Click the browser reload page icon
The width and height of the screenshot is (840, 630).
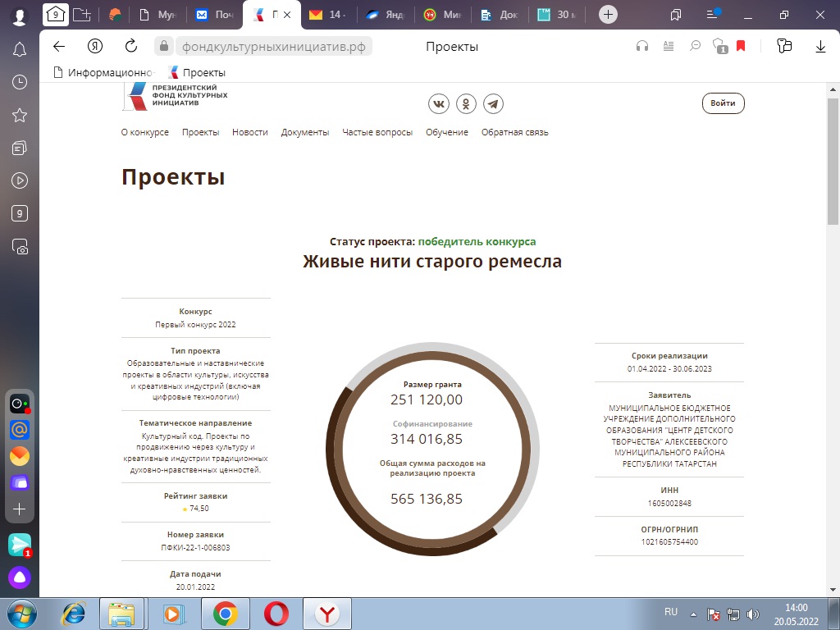[131, 47]
